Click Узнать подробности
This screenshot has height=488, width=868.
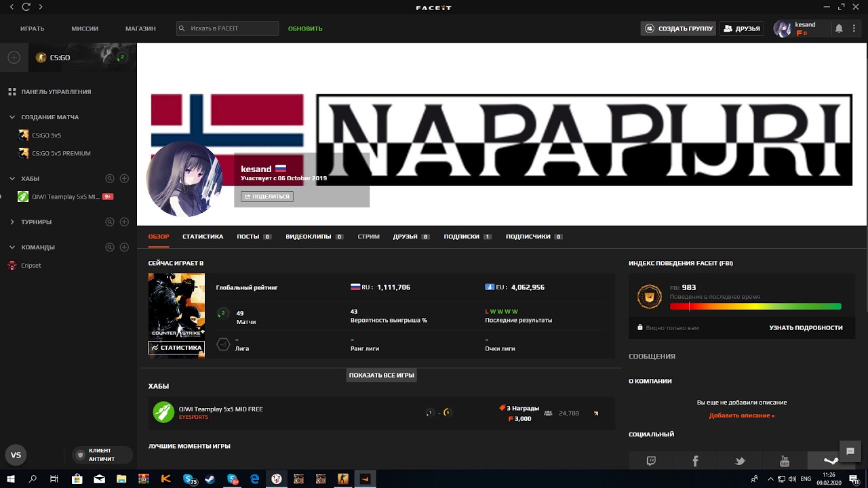pos(806,327)
